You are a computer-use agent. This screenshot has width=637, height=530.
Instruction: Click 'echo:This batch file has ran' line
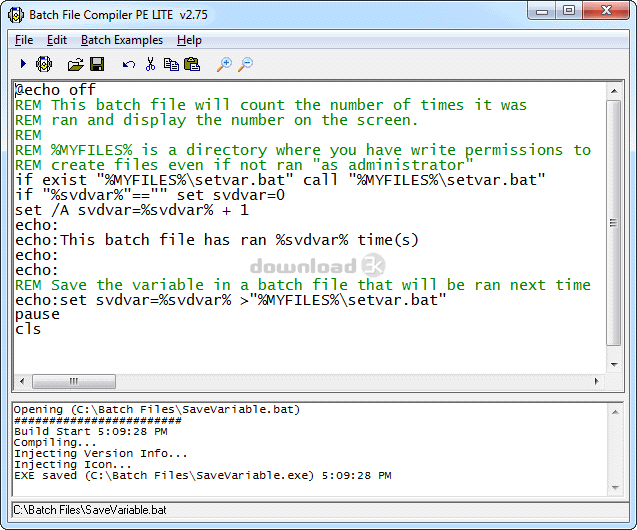[217, 240]
